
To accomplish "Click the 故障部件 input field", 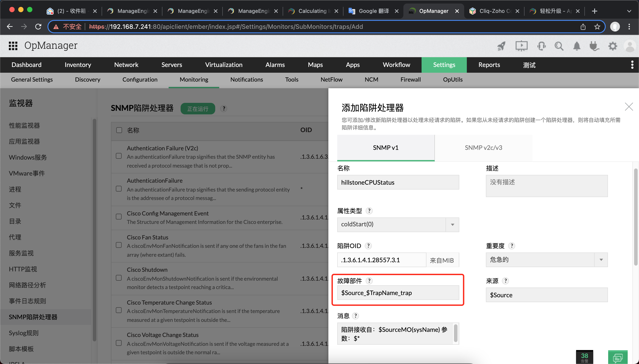I will tap(398, 293).
